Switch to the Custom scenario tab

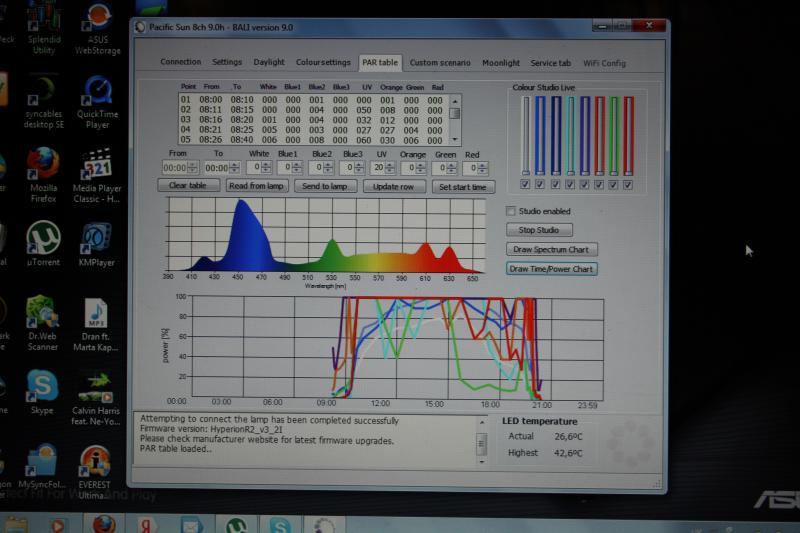pyautogui.click(x=439, y=63)
